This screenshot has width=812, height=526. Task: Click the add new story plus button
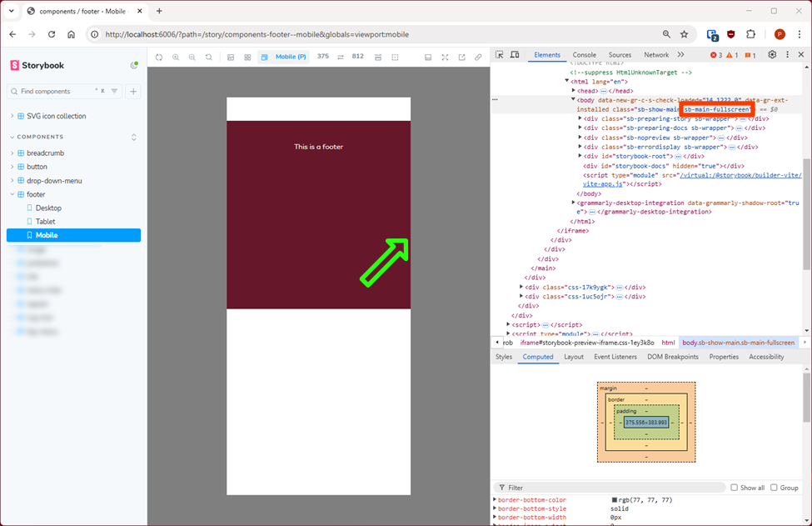[x=133, y=91]
